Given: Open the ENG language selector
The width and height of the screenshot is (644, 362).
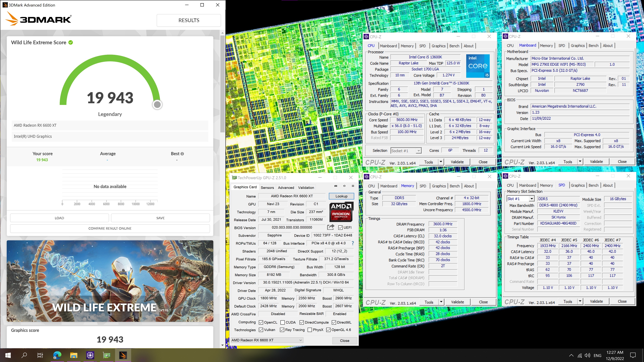Looking at the screenshot, I should tap(597, 355).
